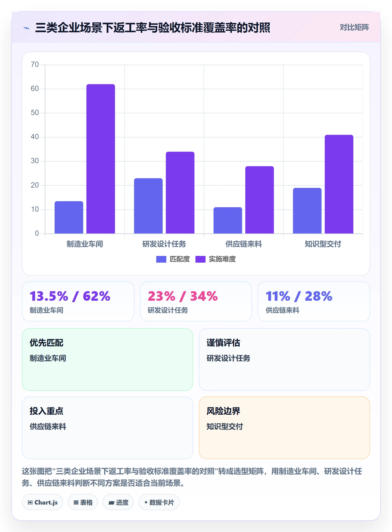The width and height of the screenshot is (392, 532).
Task: Open the 投入重点 matrix card
Action: click(108, 428)
